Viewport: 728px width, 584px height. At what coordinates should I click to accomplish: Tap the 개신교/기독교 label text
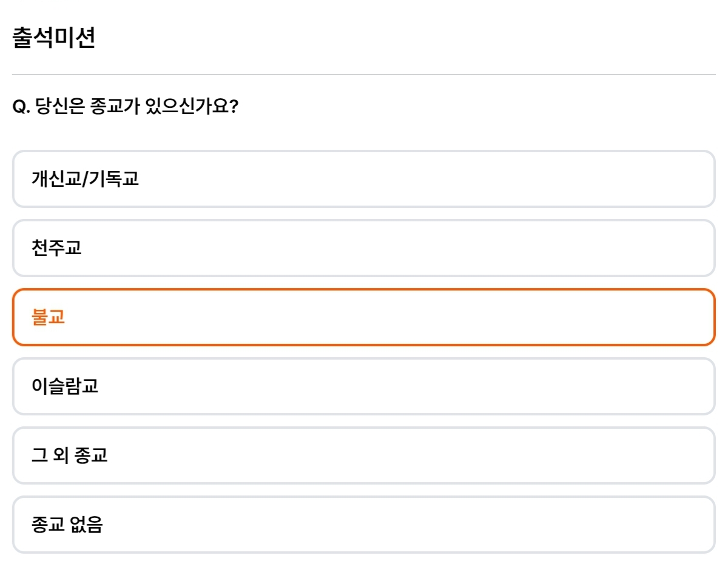point(85,179)
